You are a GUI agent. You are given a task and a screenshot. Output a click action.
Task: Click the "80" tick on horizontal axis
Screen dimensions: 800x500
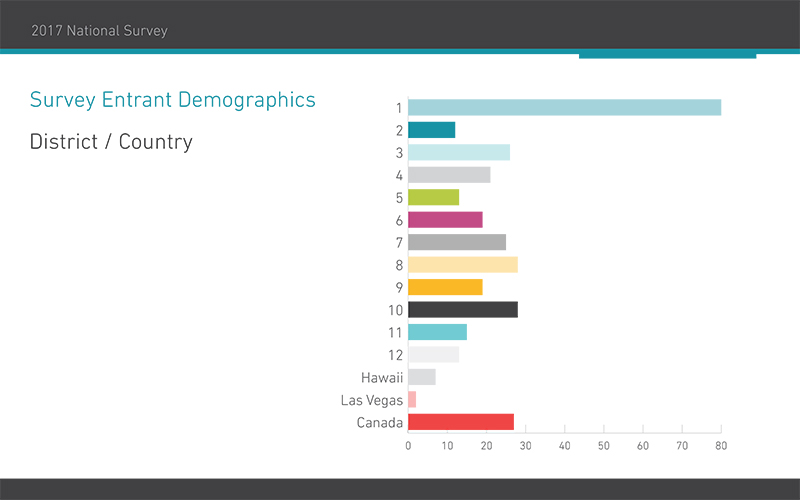click(x=720, y=445)
